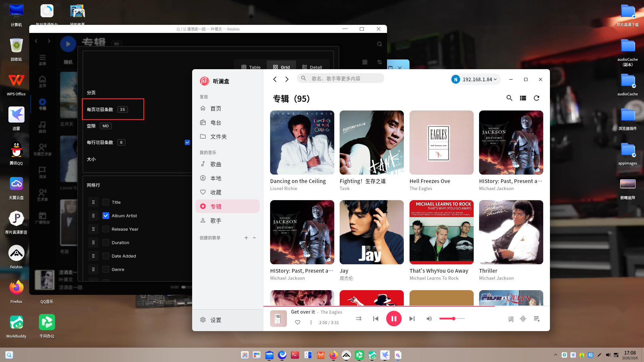Image resolution: width=644 pixels, height=362 pixels.
Task: Pause playback with the pink pause button
Action: click(x=394, y=319)
